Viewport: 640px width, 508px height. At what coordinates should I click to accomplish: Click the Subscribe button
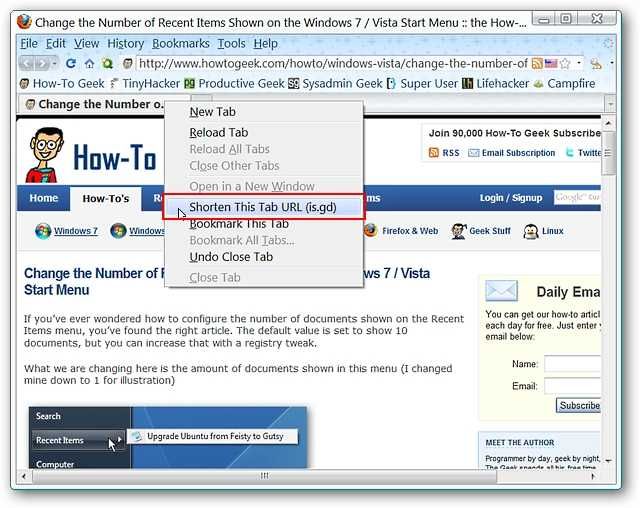(x=578, y=406)
